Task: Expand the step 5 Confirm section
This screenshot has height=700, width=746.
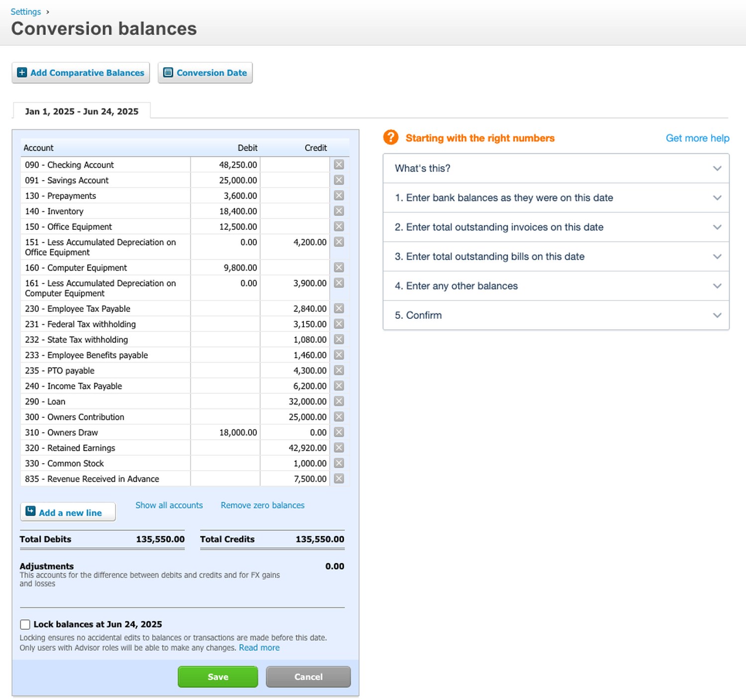Action: pos(556,315)
